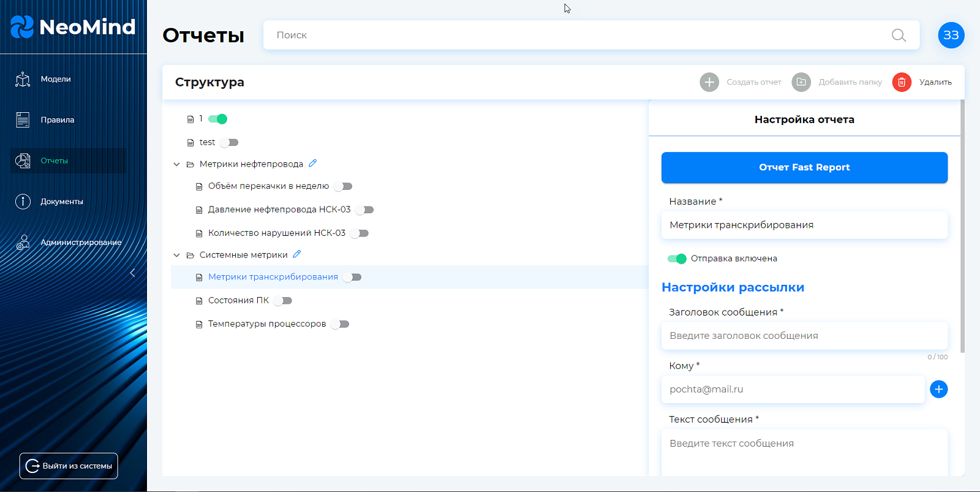Focus the Заголовок сообщения field
The height and width of the screenshot is (492, 980).
click(804, 336)
